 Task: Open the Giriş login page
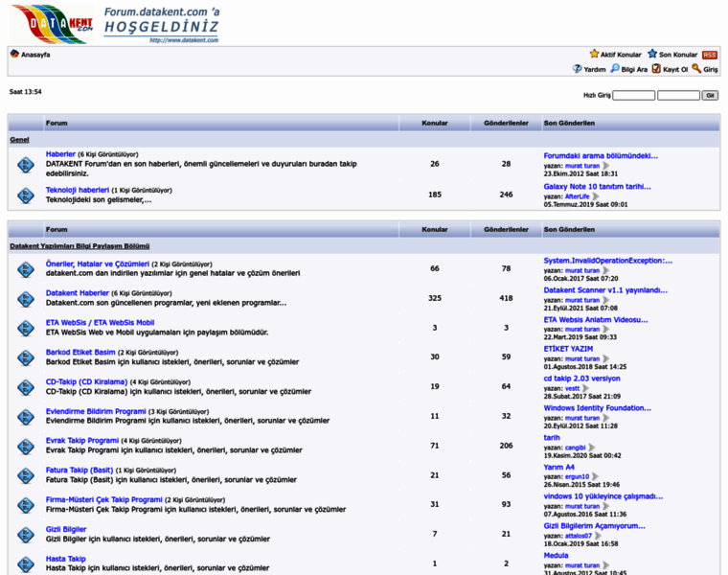tap(711, 70)
